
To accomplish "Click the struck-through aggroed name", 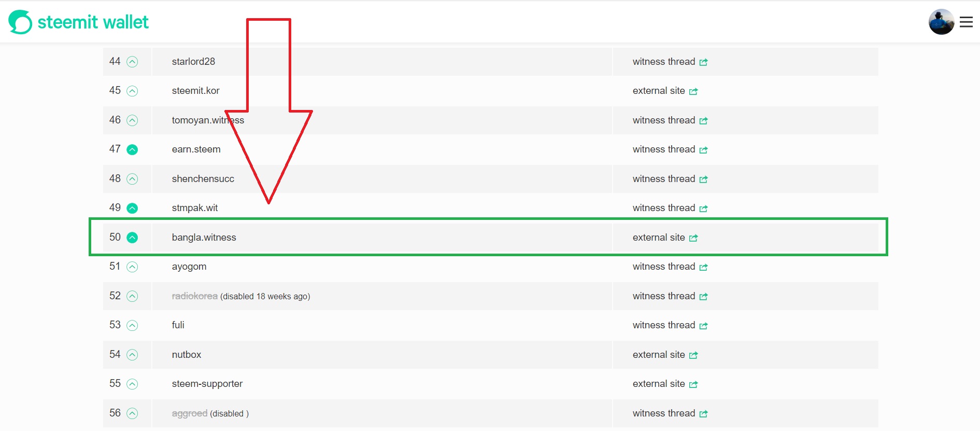I will click(x=190, y=413).
